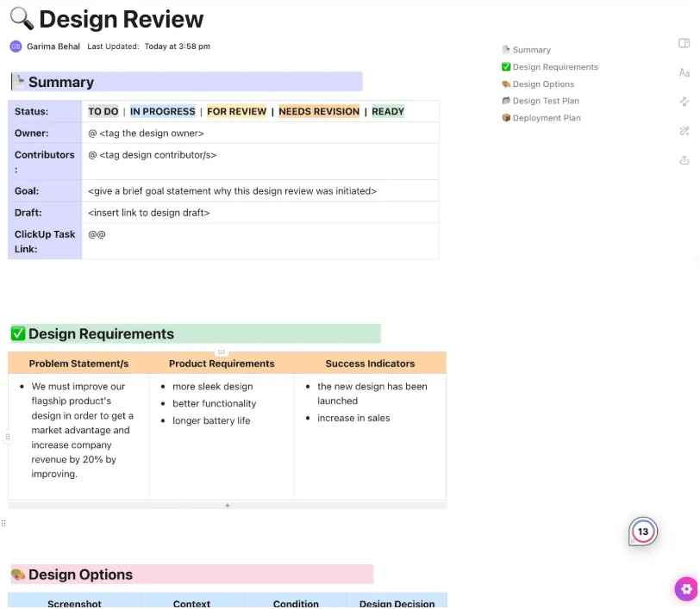This screenshot has height=609, width=700.
Task: Open the purple settings gear floating button
Action: click(686, 588)
